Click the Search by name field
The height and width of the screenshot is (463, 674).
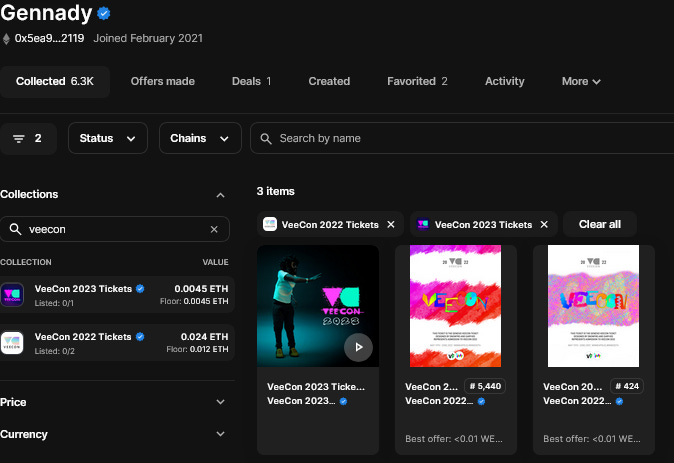click(462, 138)
